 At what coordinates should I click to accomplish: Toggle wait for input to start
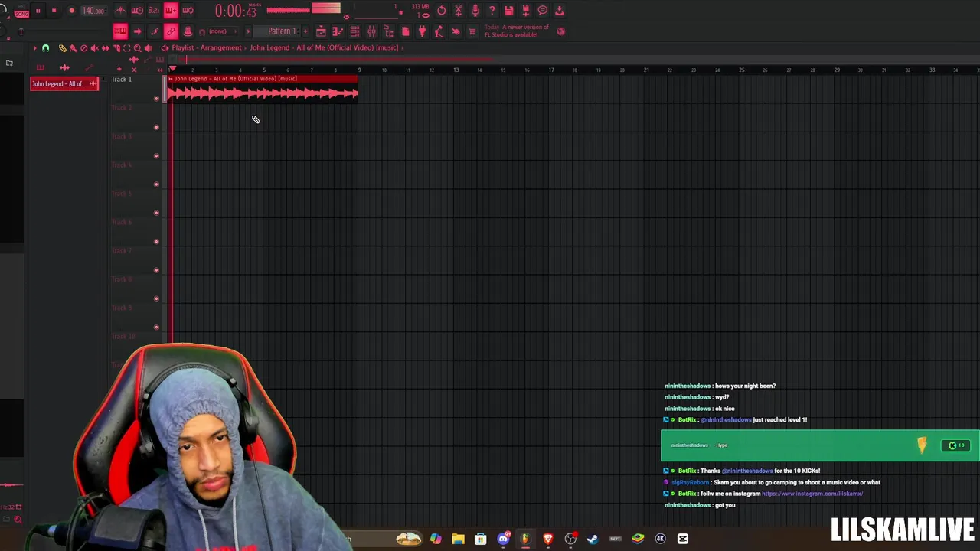pos(137,11)
